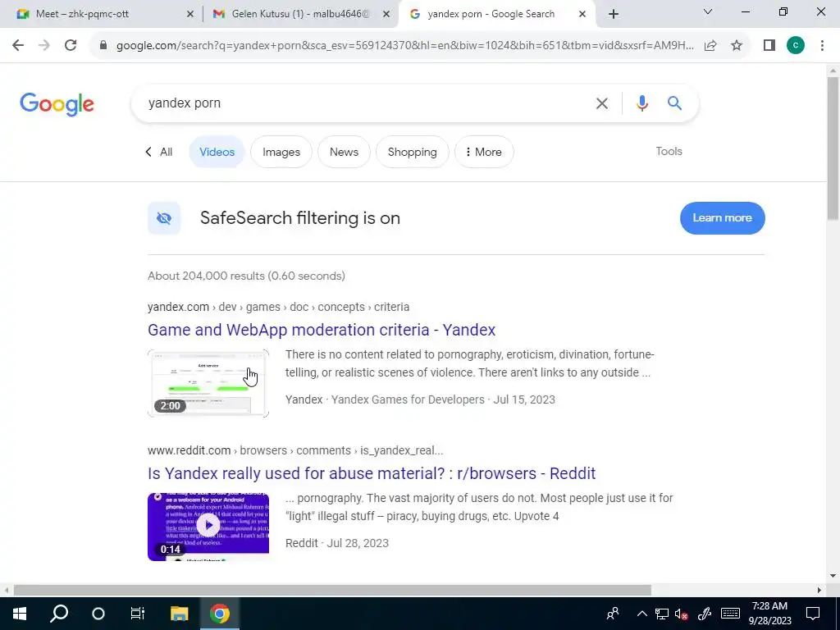This screenshot has width=840, height=630.
Task: Bookmark this page with the star icon
Action: 737,46
